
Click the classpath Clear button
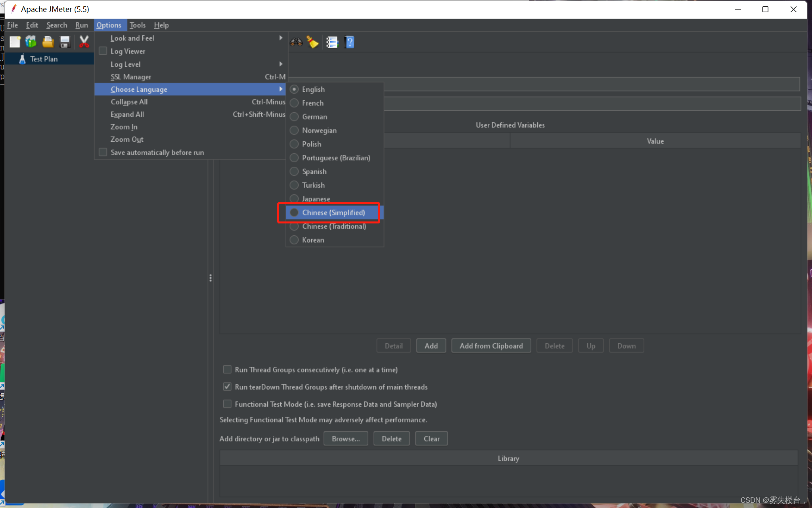pos(431,439)
